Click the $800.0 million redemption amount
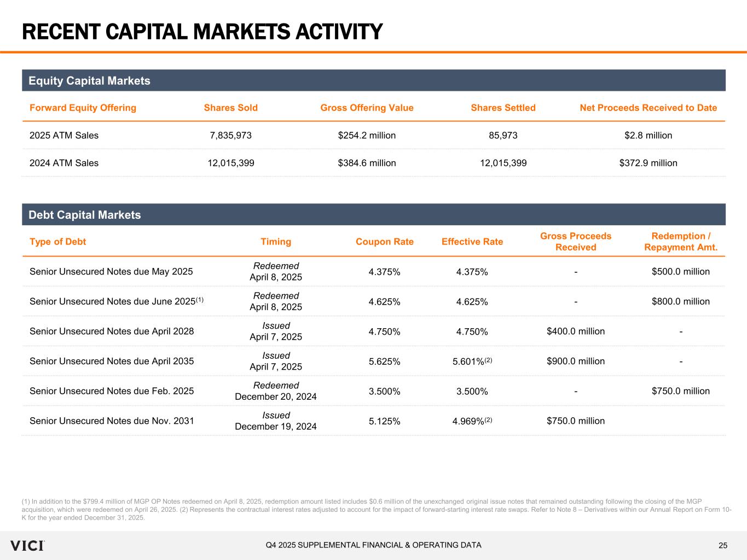The width and height of the screenshot is (747, 560). (x=680, y=302)
